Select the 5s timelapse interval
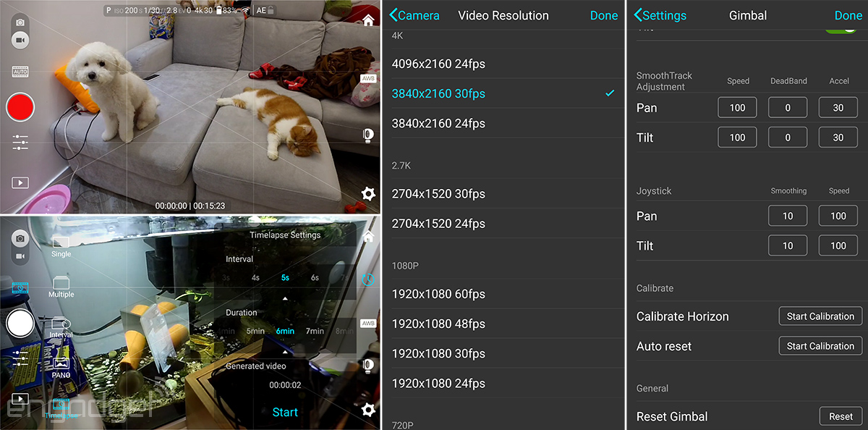This screenshot has width=868, height=430. (284, 277)
